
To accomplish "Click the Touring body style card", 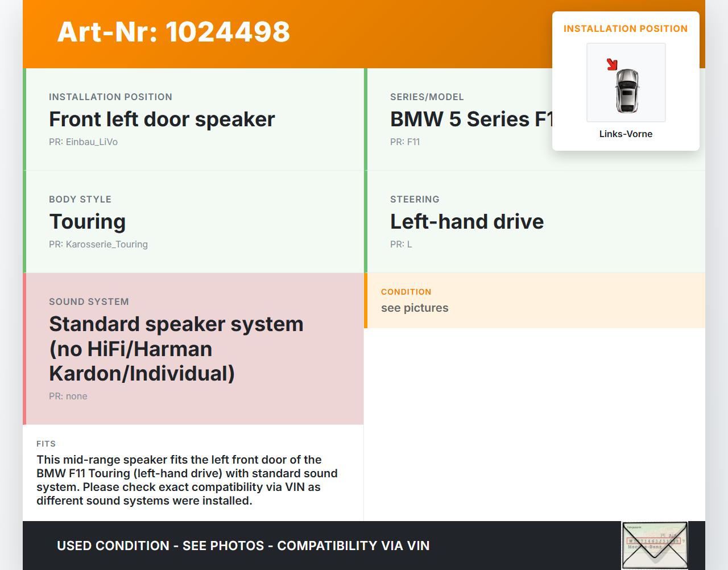I will point(193,222).
